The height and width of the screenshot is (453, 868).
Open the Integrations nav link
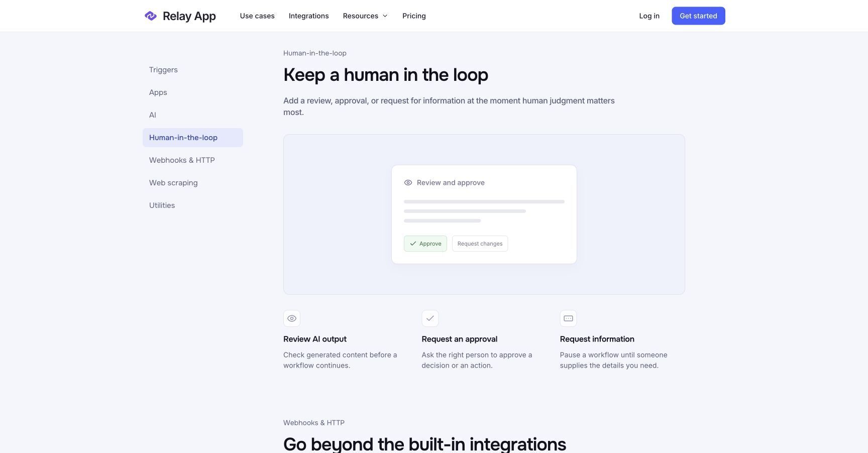coord(308,16)
